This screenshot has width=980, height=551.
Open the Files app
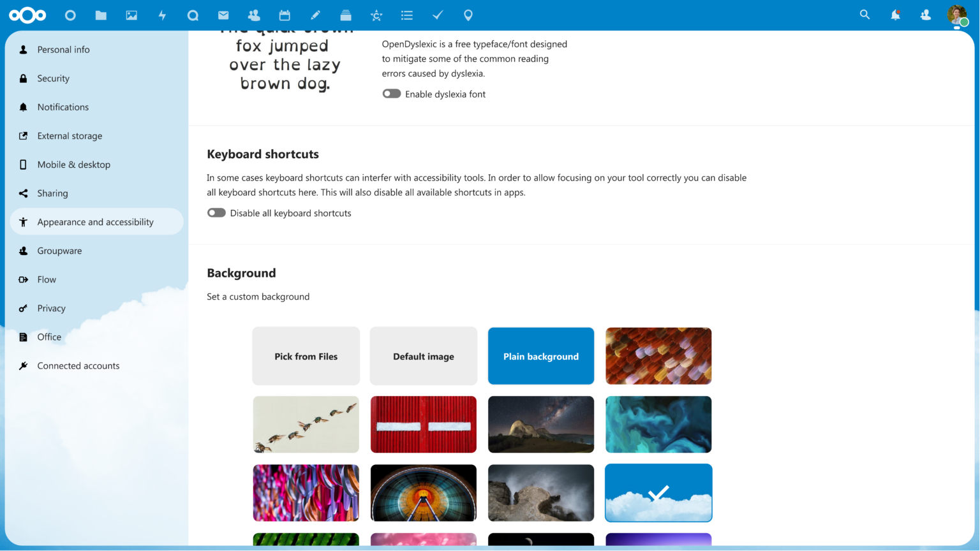point(101,15)
